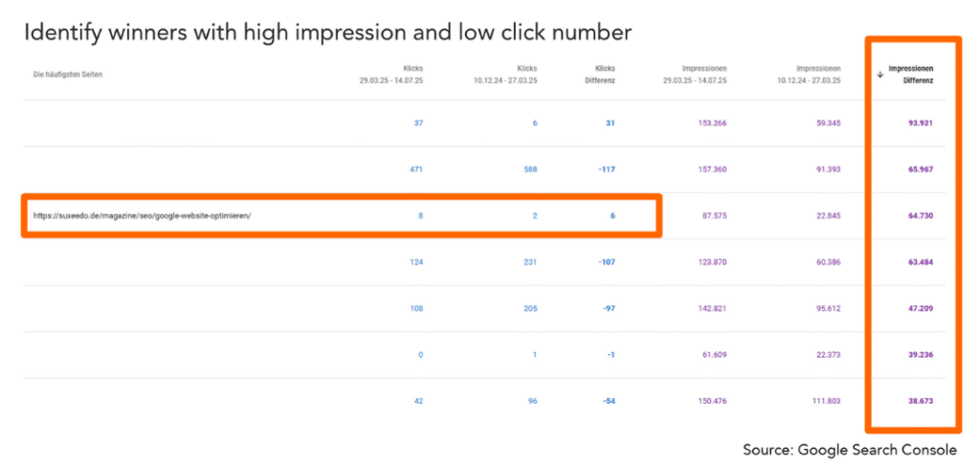Image resolution: width=980 pixels, height=467 pixels.
Task: Click the Klicks Differenz column header
Action: click(x=604, y=75)
